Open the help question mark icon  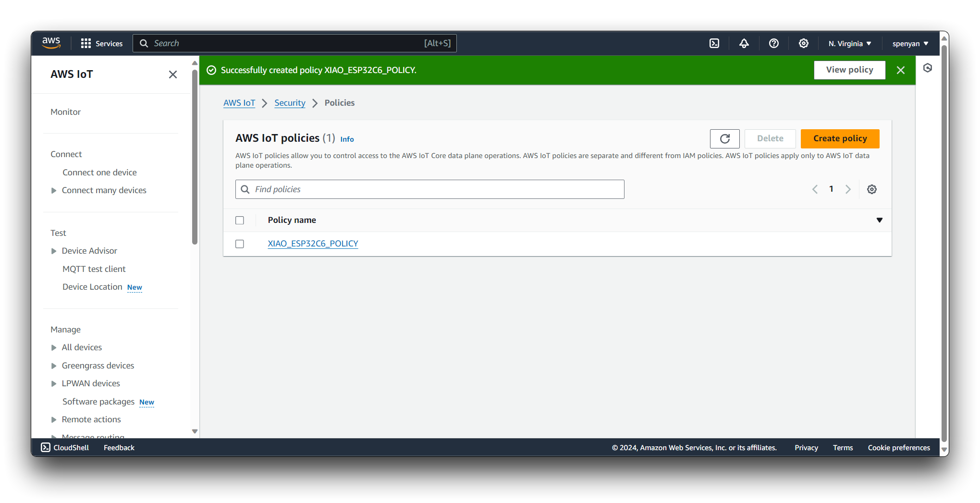tap(773, 44)
